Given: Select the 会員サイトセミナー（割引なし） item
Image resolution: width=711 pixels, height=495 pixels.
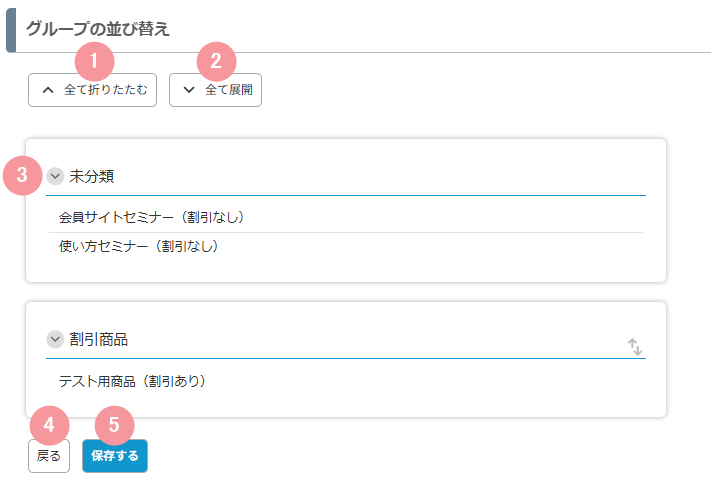Looking at the screenshot, I should pos(346,218).
